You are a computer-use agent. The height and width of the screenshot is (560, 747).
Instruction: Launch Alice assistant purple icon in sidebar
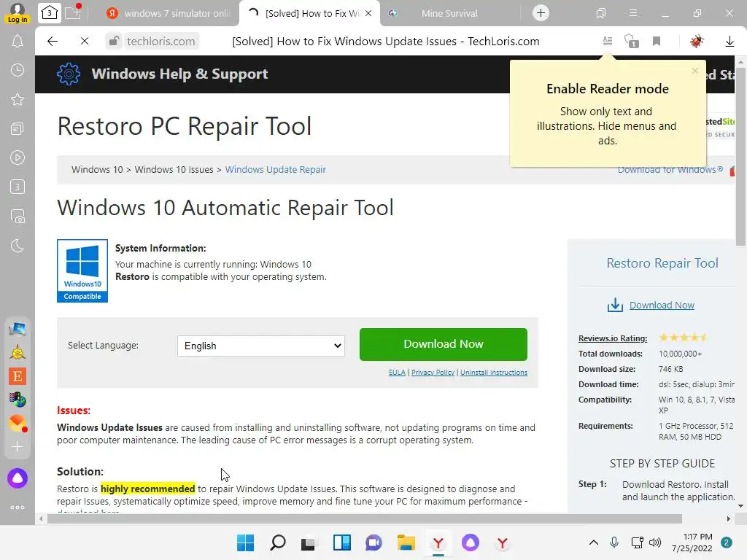[18, 478]
